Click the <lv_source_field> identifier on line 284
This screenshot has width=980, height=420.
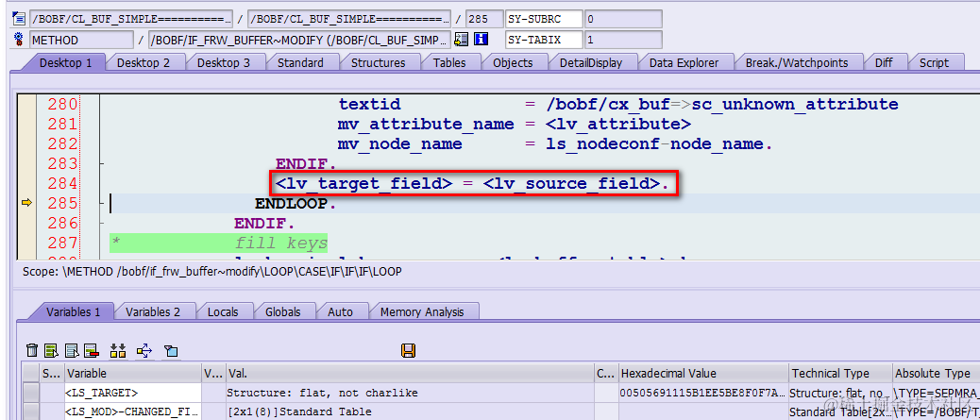click(571, 184)
